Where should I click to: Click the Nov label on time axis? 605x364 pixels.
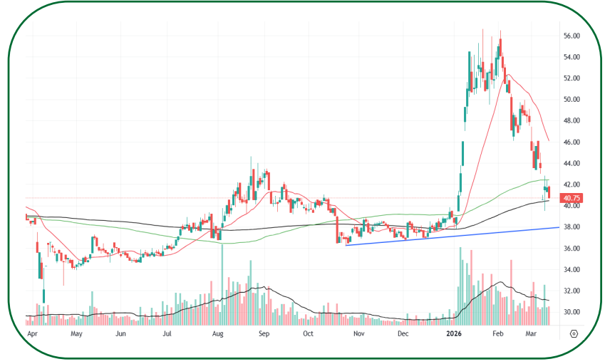[x=359, y=333]
